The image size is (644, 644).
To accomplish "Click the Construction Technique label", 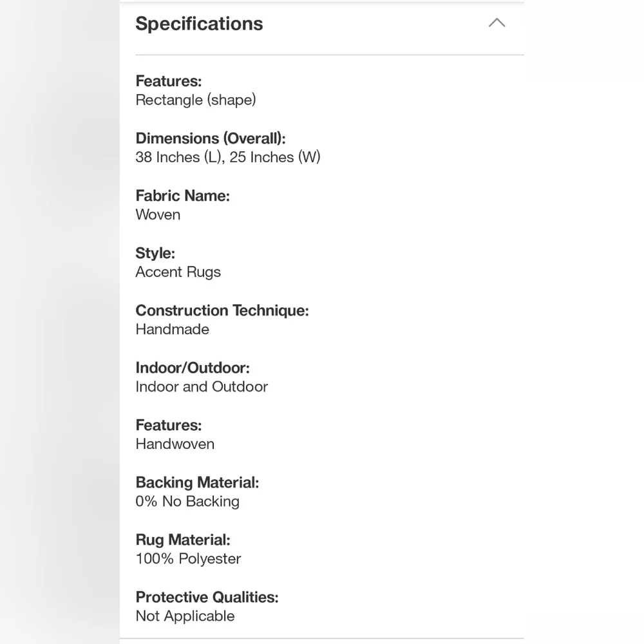I will coord(222,310).
